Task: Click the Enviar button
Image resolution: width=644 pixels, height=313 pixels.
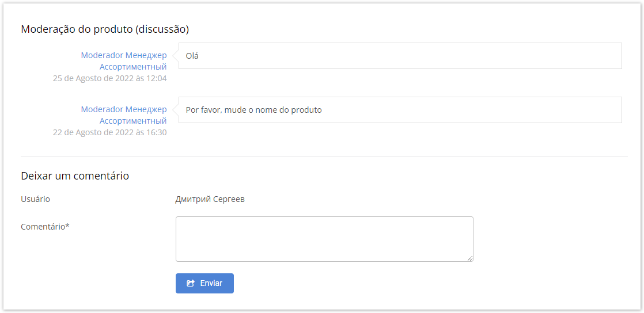Action: (x=204, y=283)
